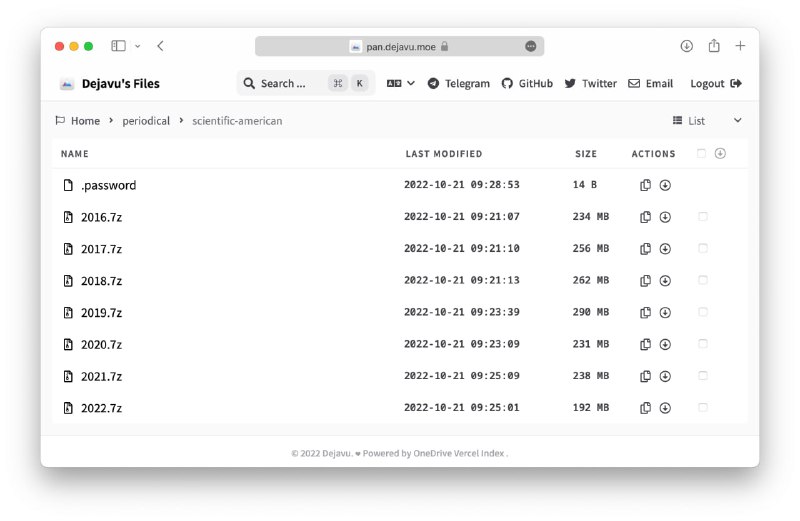Select all files checkbox in header
The image size is (800, 521).
coord(701,153)
